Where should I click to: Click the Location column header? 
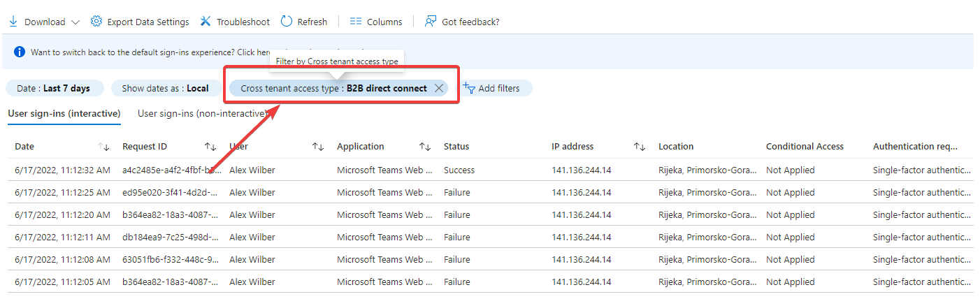[676, 147]
